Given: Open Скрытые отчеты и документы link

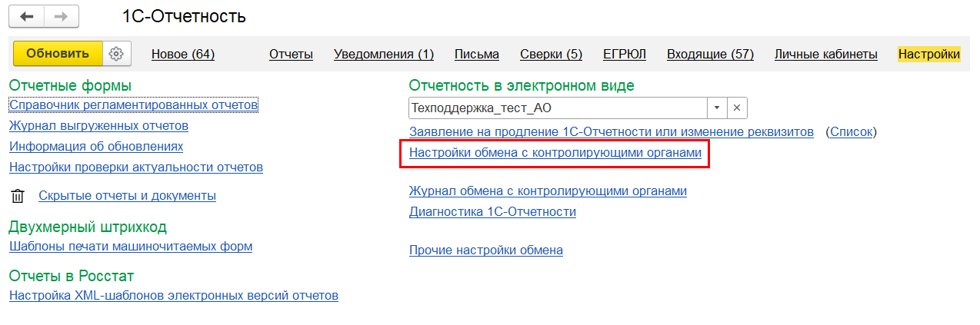Looking at the screenshot, I should tap(127, 195).
